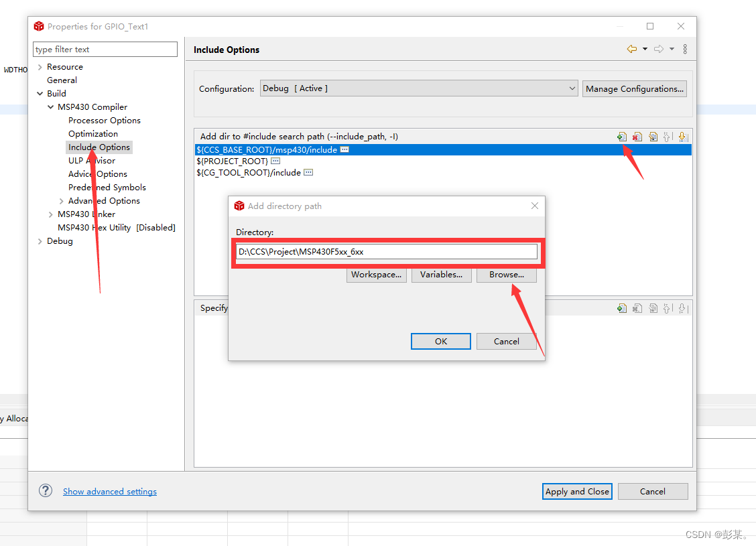Image resolution: width=756 pixels, height=546 pixels.
Task: Select the ${CG_TOOL_ROOT}/include row
Action: tap(443, 173)
